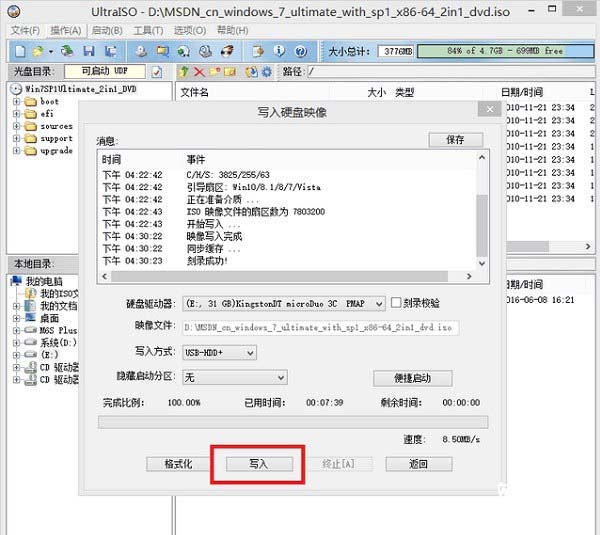Open the 隐藏启动分区 dropdown
Screen dimensions: 600x535
[281, 378]
